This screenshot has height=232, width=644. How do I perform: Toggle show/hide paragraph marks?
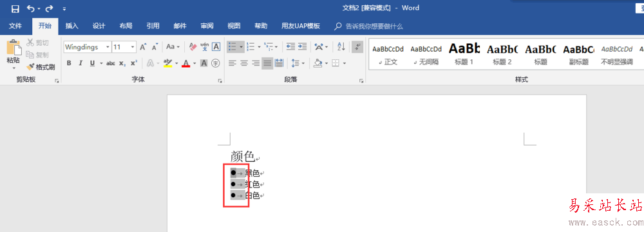[x=357, y=47]
